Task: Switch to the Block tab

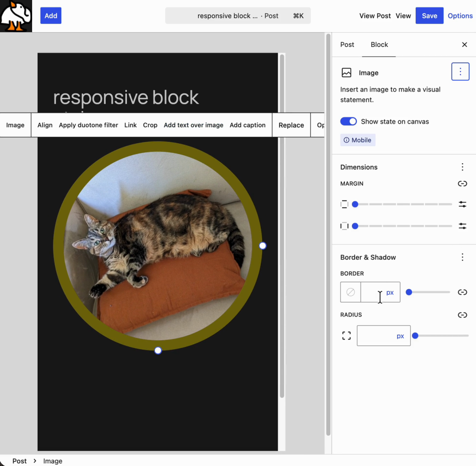Action: coord(379,45)
